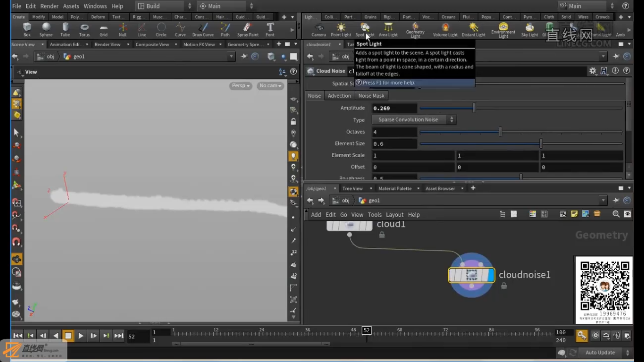Create a Distant Light
The width and height of the screenshot is (644, 362).
(474, 30)
